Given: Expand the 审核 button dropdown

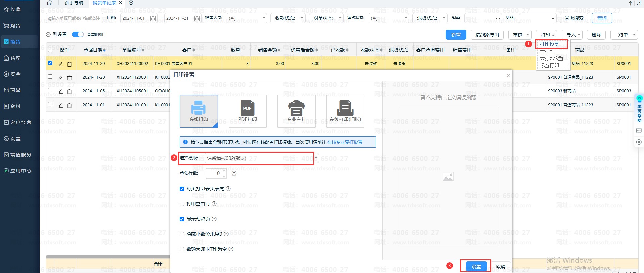Looking at the screenshot, I should click(527, 35).
